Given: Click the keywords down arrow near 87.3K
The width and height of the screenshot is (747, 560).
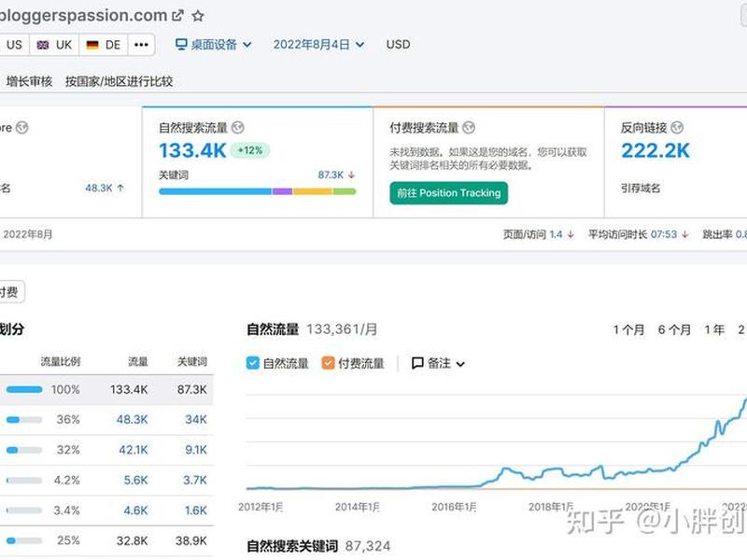Looking at the screenshot, I should [x=352, y=175].
